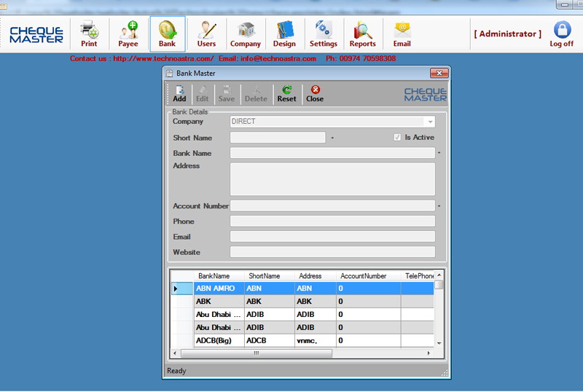The width and height of the screenshot is (583, 392).
Task: Open the Payee module
Action: point(128,34)
